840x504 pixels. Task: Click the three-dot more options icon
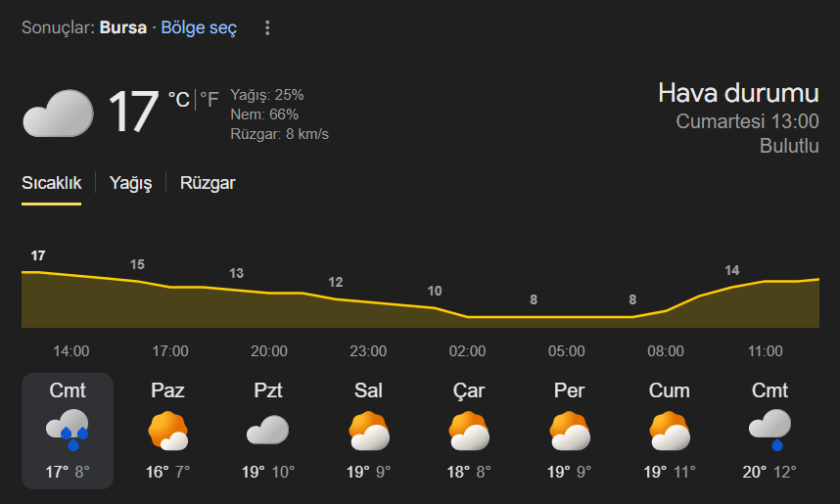click(267, 28)
